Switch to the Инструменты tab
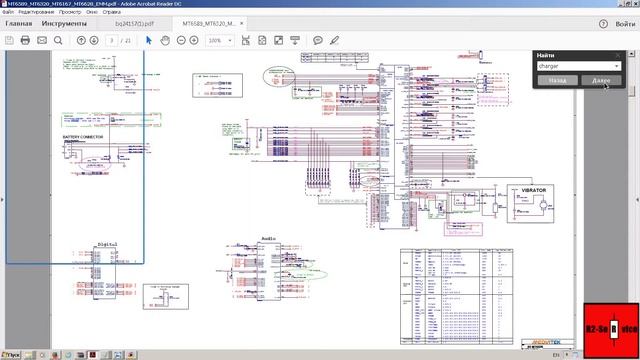This screenshot has height=360, width=640. point(64,24)
